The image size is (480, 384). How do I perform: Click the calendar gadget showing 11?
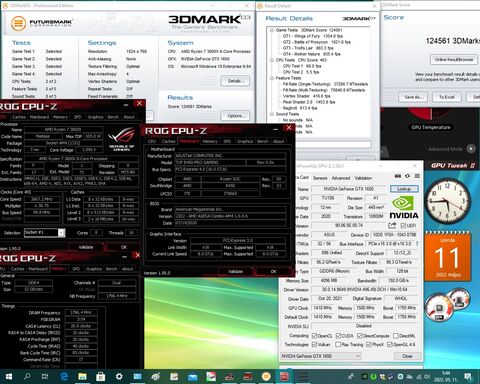[x=447, y=256]
